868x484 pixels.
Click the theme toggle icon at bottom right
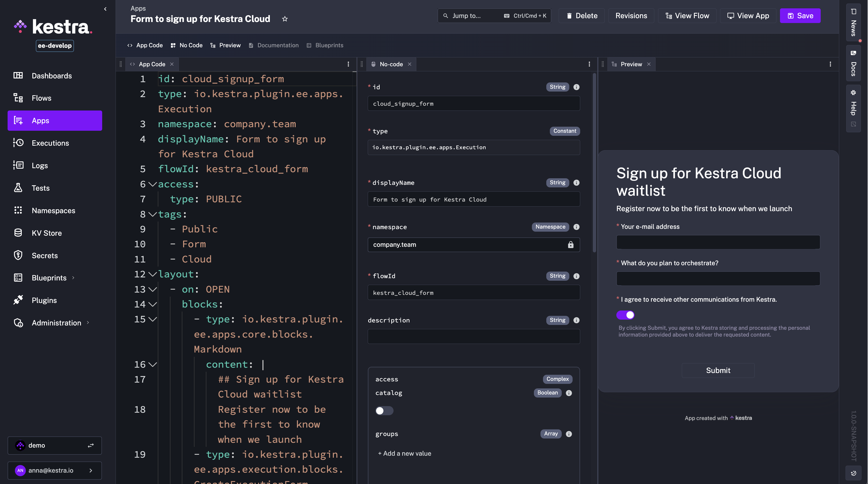click(x=853, y=473)
